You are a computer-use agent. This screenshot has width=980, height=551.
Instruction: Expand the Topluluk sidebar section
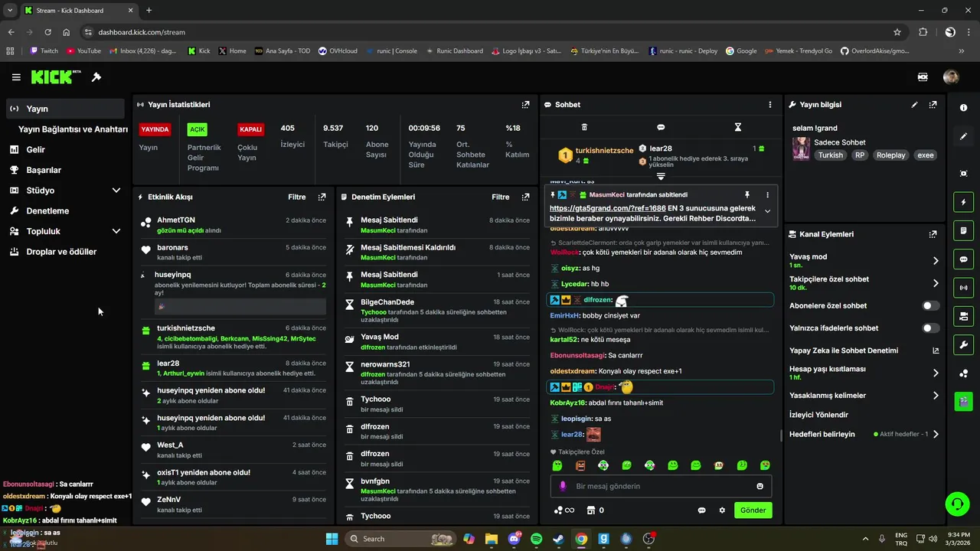[x=116, y=231]
